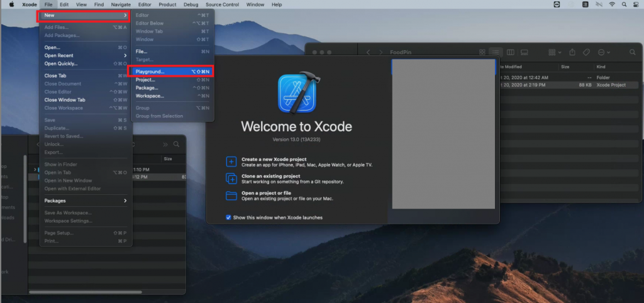Sort FoodPin window by Date Modified column
The height and width of the screenshot is (303, 644).
(528, 67)
